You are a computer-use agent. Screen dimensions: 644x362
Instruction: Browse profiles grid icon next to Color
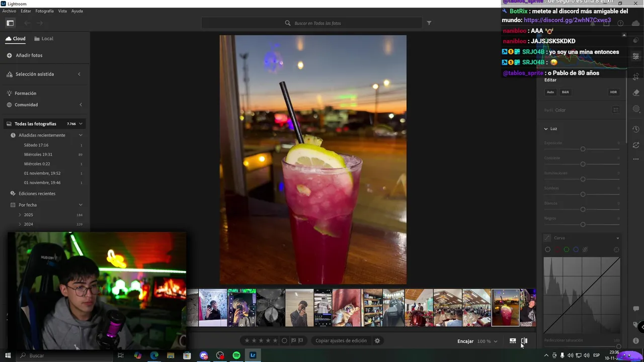615,110
